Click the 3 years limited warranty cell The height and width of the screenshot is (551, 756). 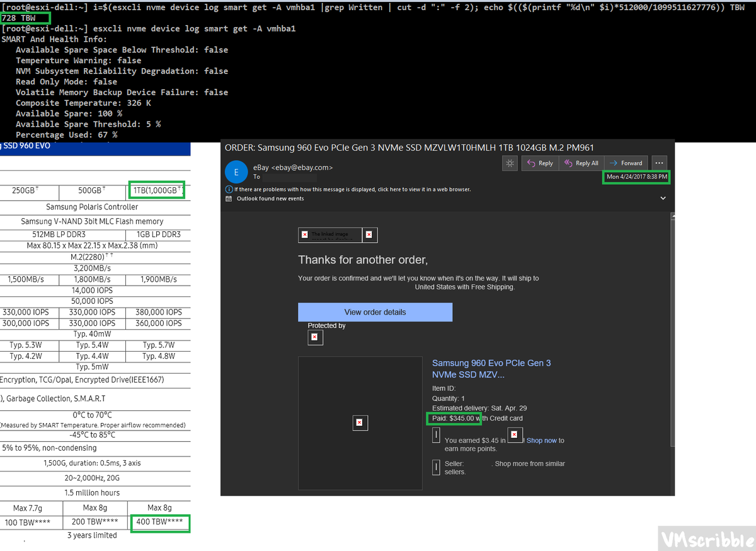[x=92, y=535]
